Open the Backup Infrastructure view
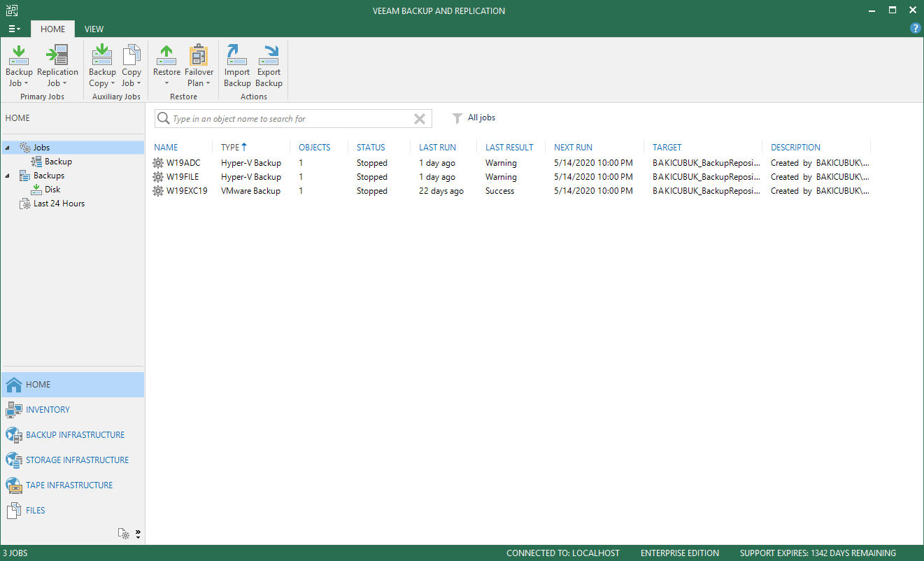Screen dimensions: 924x561 click(75, 435)
